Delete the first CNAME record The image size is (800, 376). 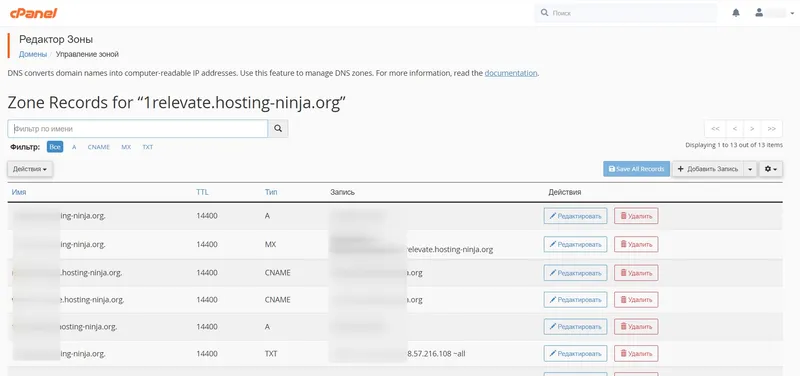click(636, 273)
